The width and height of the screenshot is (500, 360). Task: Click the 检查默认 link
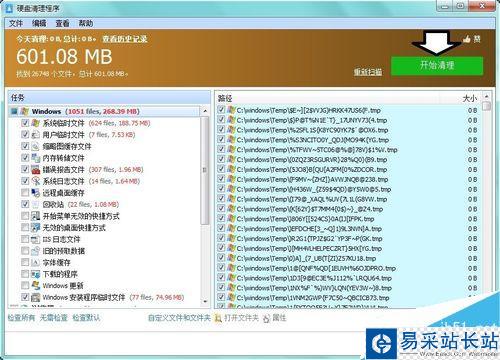click(x=86, y=318)
